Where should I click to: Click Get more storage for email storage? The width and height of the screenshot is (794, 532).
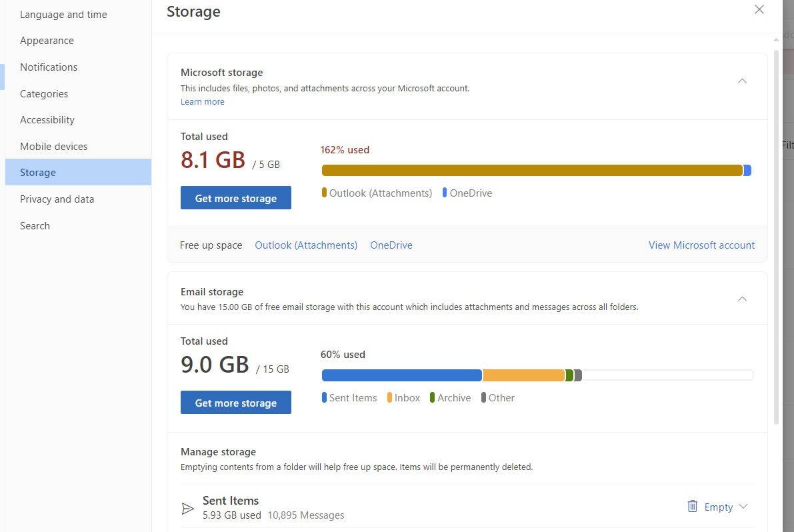pyautogui.click(x=235, y=403)
